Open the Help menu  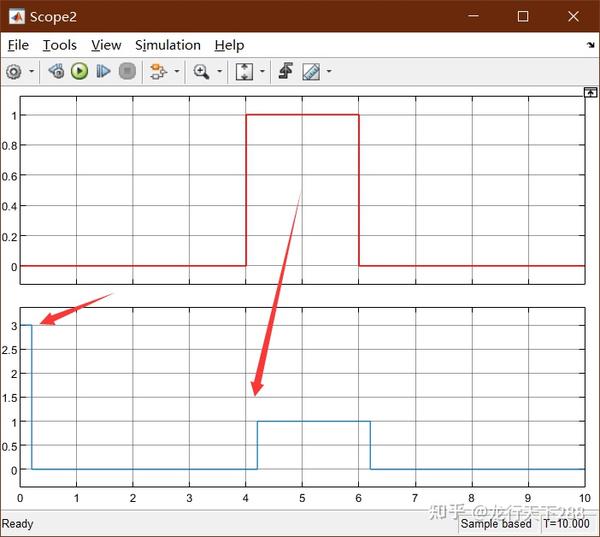pyautogui.click(x=229, y=45)
